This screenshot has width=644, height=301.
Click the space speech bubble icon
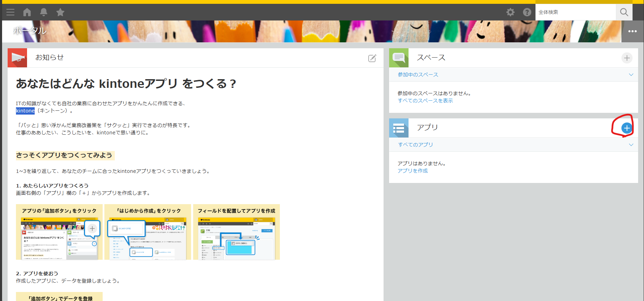tap(399, 58)
